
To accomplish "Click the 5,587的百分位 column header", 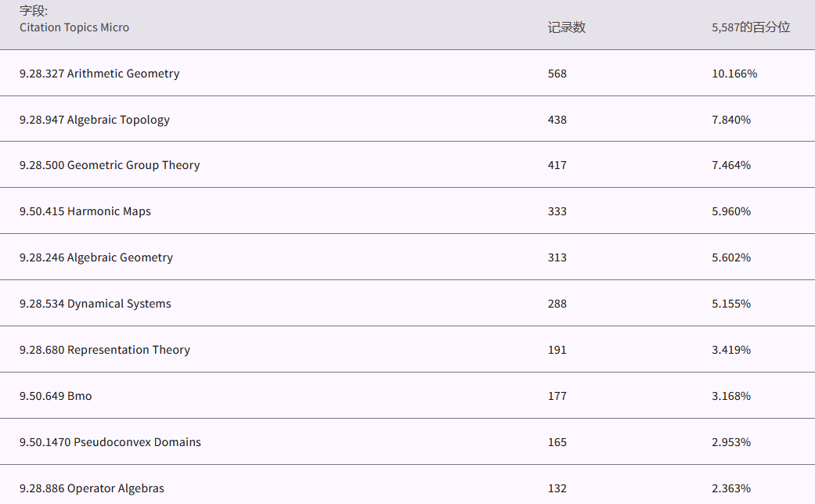I will coord(751,27).
